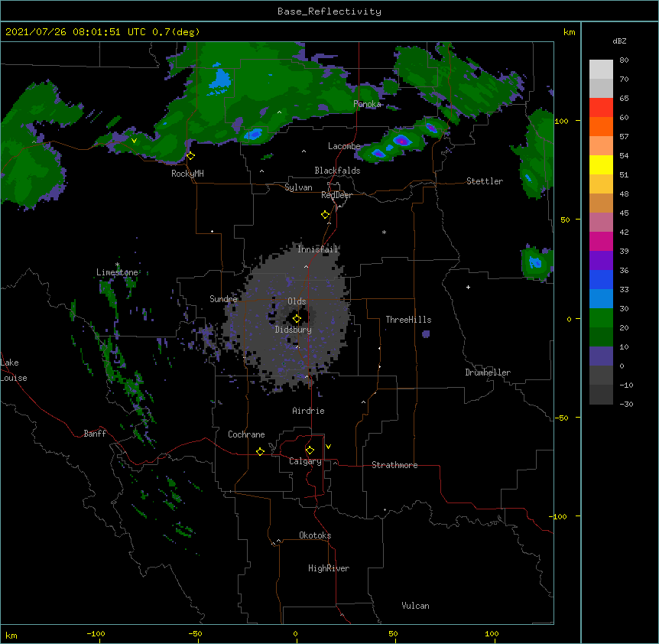Click the Blackfalds label
Image resolution: width=659 pixels, height=644 pixels.
pos(337,171)
